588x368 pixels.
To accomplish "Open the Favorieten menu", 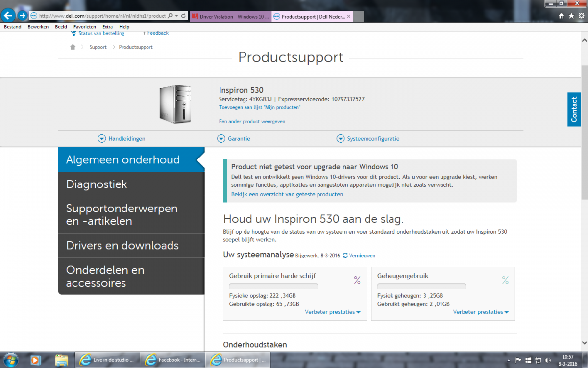I will click(x=85, y=27).
